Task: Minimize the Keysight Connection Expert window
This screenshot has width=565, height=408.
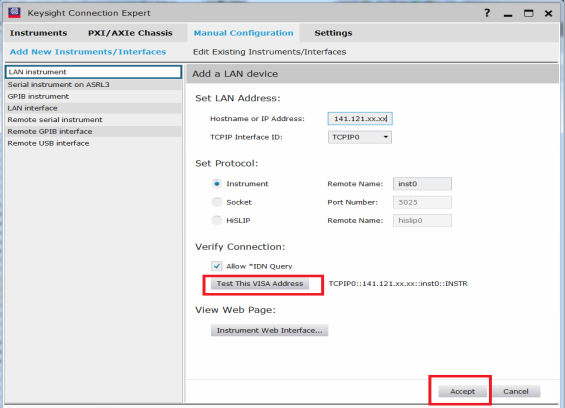Action: 508,14
